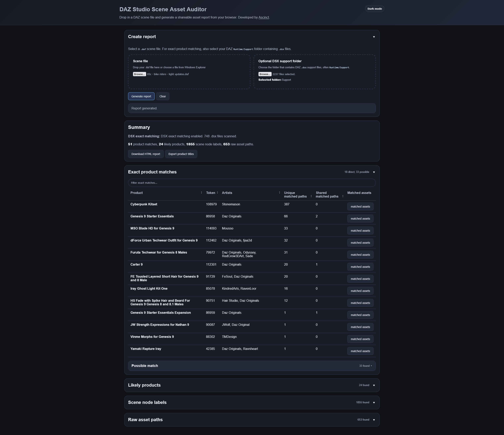Screen dimensions: 504x435
Task: Expand the Likely products section
Action: click(374, 385)
